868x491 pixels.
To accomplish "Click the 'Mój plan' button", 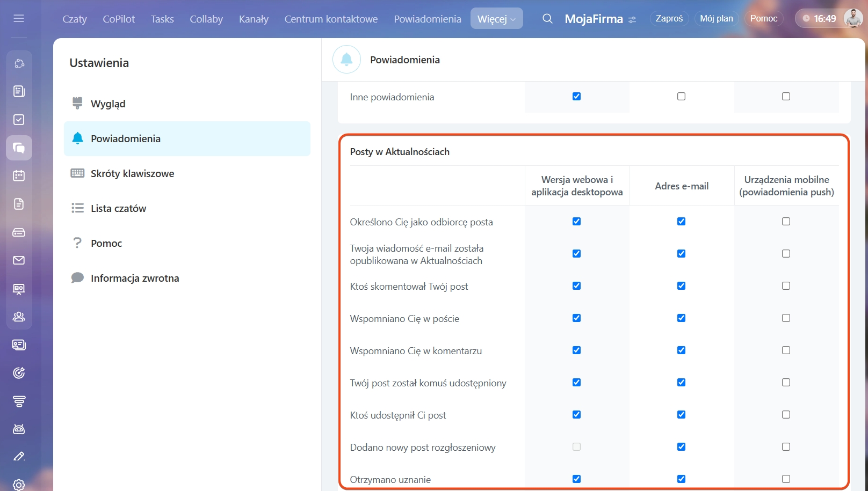I will click(716, 19).
